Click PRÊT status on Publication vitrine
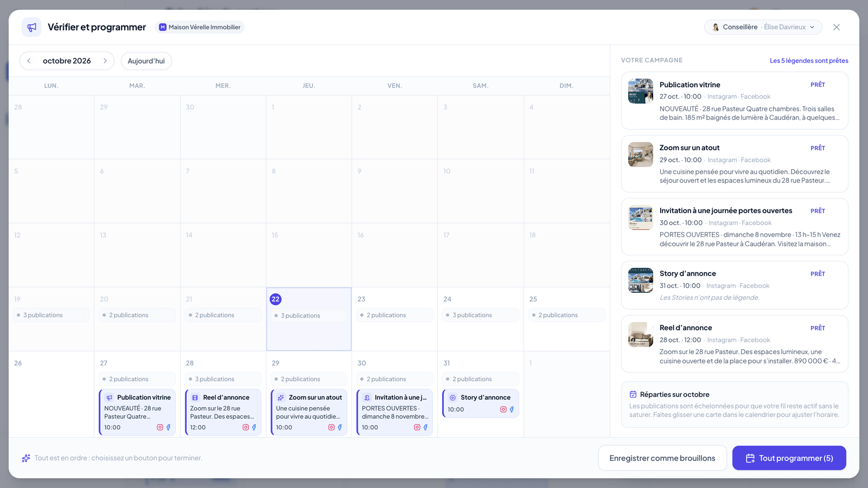 (x=818, y=85)
